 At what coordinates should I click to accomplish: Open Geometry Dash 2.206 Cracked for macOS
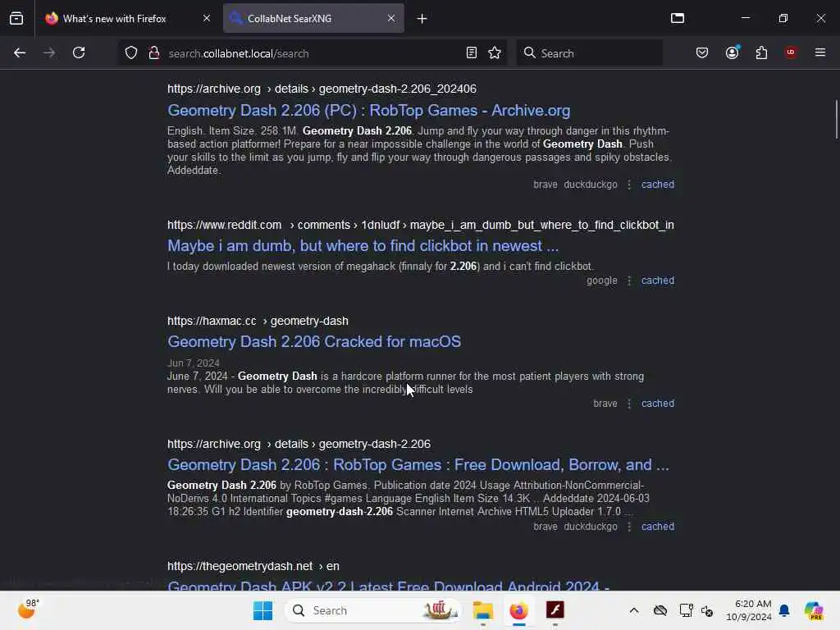coord(314,342)
